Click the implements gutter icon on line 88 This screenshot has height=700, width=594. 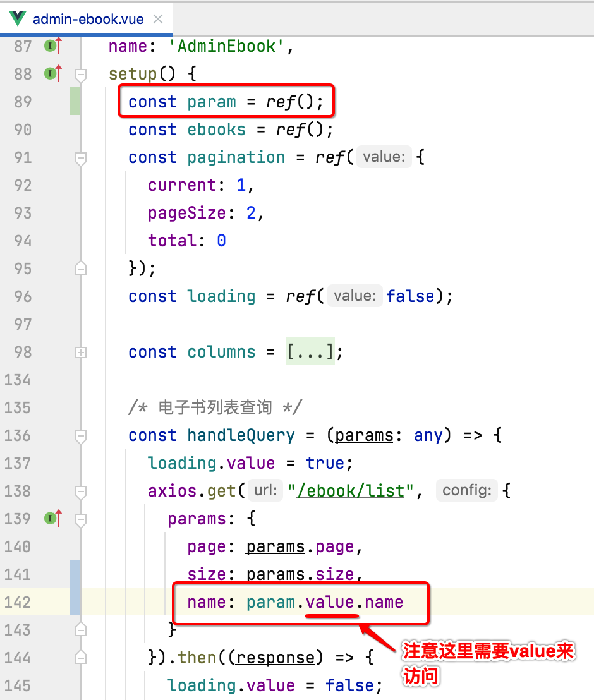(x=52, y=74)
